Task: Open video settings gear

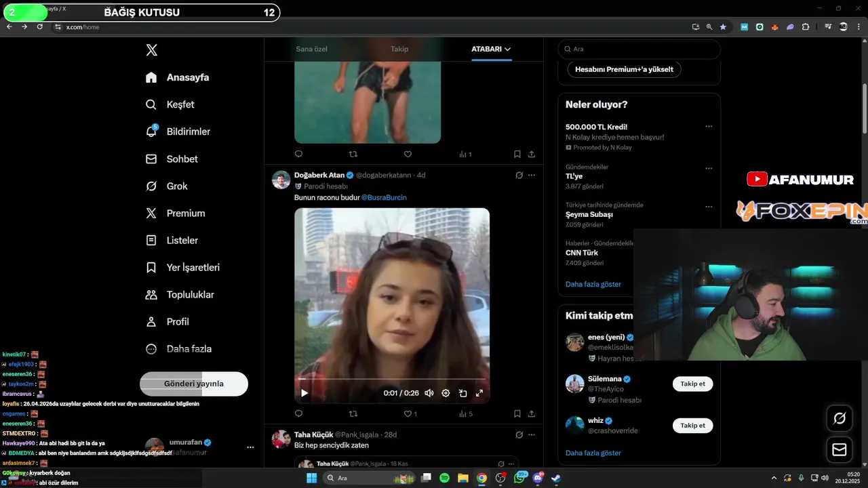Action: [x=446, y=393]
